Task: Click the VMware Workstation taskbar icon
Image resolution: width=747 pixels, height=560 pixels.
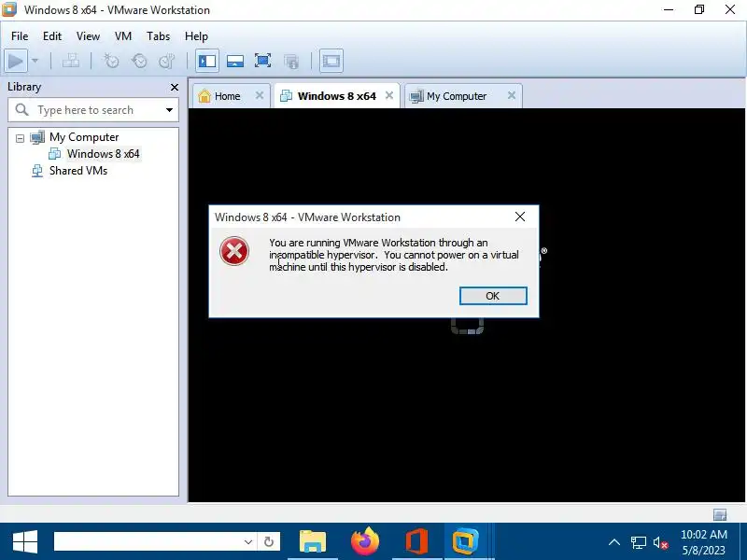Action: pyautogui.click(x=465, y=542)
